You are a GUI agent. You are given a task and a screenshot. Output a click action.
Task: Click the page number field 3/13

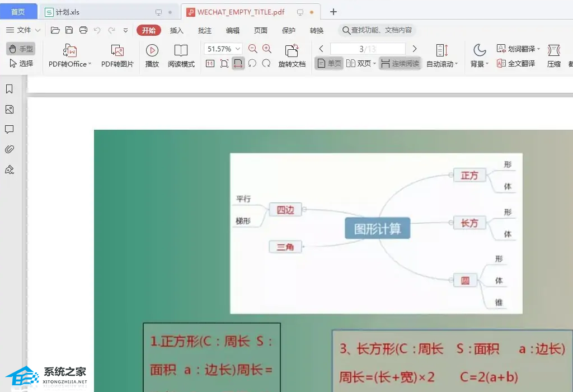[368, 49]
